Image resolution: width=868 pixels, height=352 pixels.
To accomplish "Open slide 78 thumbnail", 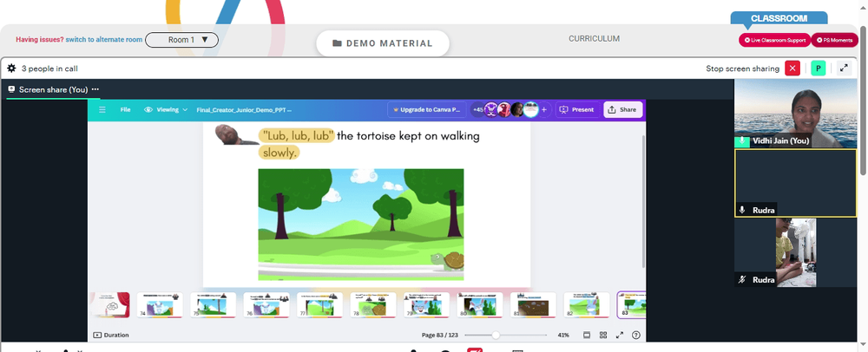I will pos(373,305).
